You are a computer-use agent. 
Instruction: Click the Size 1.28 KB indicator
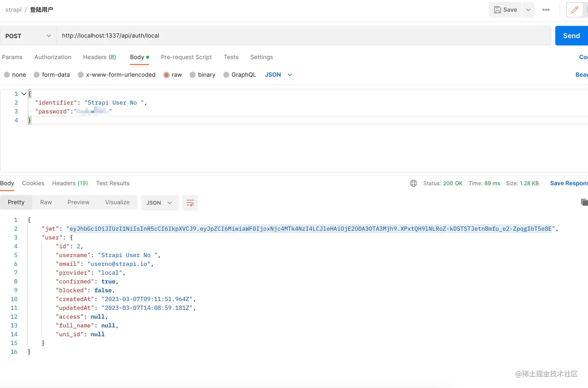coord(522,183)
